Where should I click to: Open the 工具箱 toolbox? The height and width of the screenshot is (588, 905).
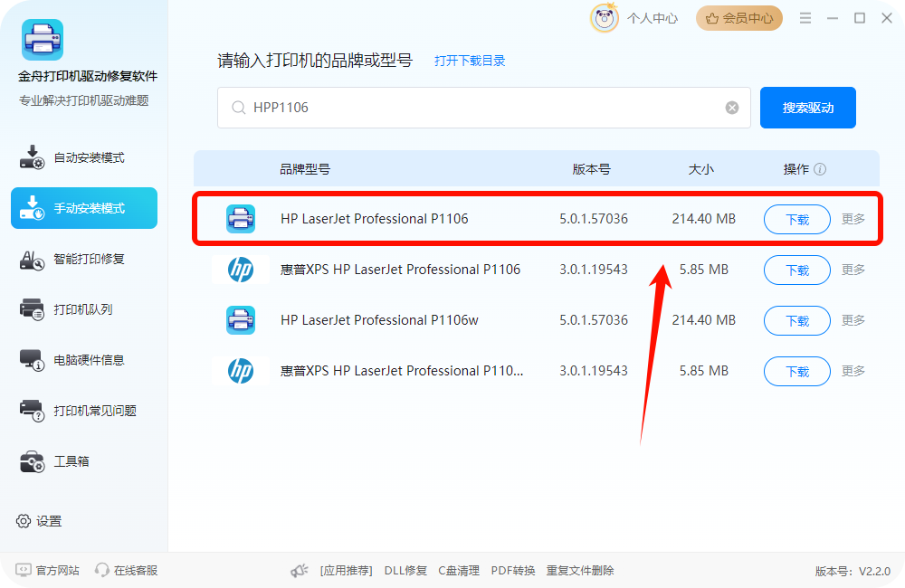(x=84, y=461)
